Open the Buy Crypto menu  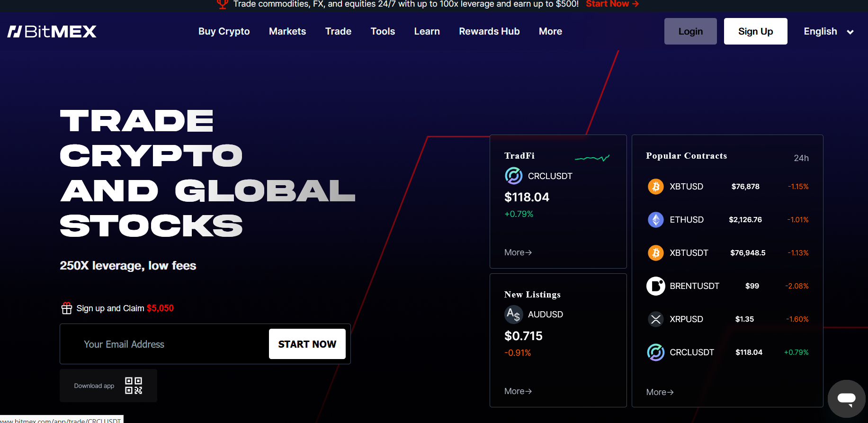[224, 31]
